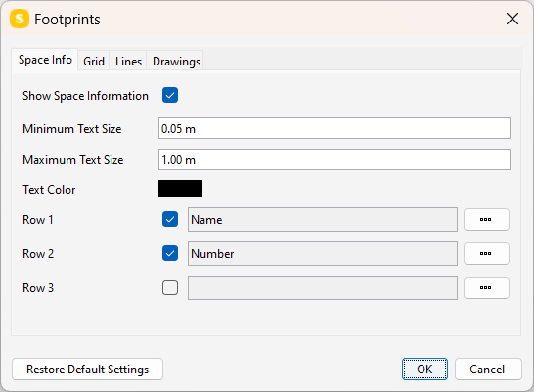Close the Footprints dialog

pos(512,19)
